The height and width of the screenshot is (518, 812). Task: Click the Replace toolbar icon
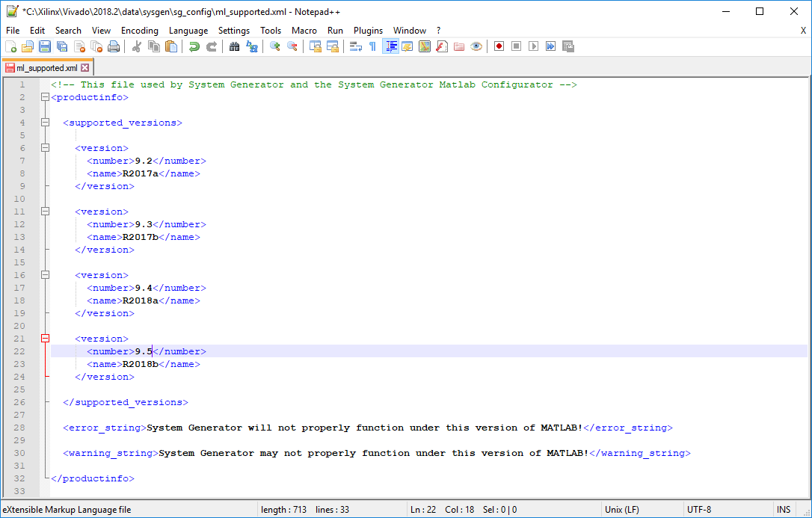252,46
